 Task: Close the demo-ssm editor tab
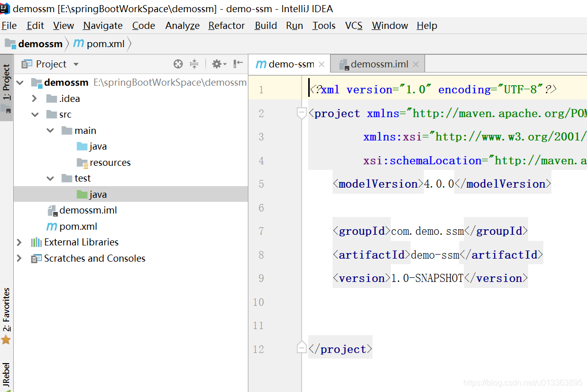321,64
